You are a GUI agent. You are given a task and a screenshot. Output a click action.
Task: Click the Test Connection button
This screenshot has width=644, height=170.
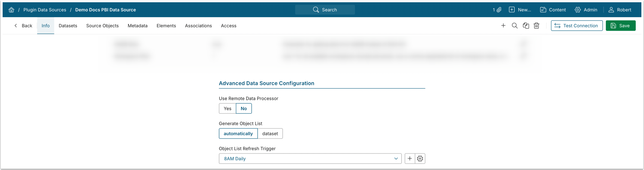(x=576, y=26)
